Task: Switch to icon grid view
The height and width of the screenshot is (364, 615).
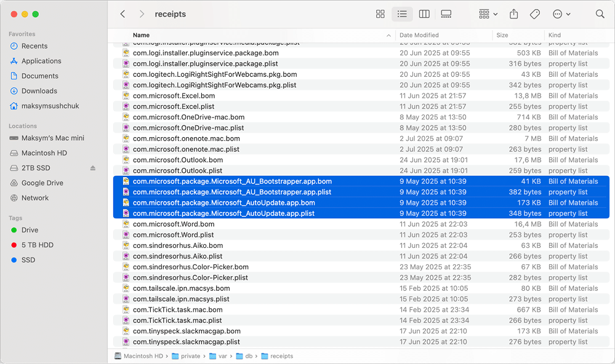Action: pos(380,14)
